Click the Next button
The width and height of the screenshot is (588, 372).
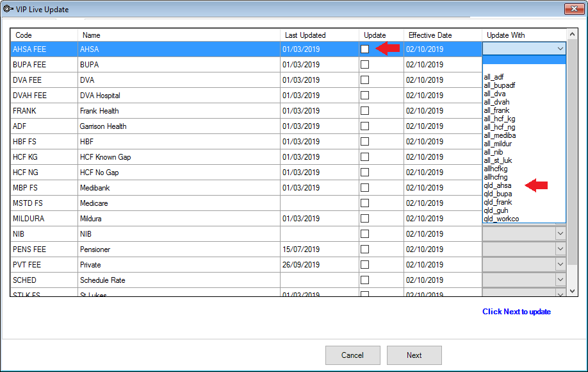coord(414,355)
